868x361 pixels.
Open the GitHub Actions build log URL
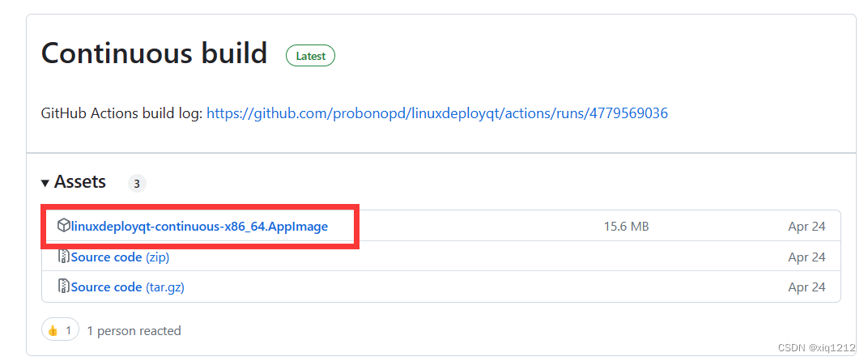click(x=437, y=113)
